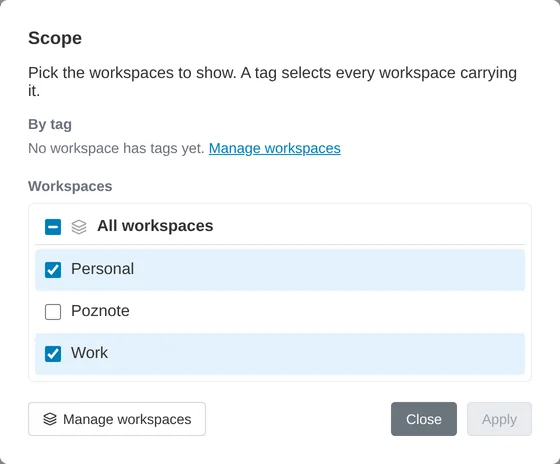This screenshot has height=464, width=560.
Task: Click the Manage workspaces button at bottom
Action: point(117,419)
